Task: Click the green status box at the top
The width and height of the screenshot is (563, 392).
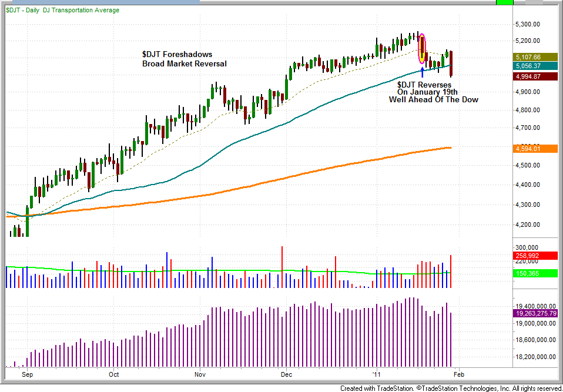Action: [x=504, y=2]
